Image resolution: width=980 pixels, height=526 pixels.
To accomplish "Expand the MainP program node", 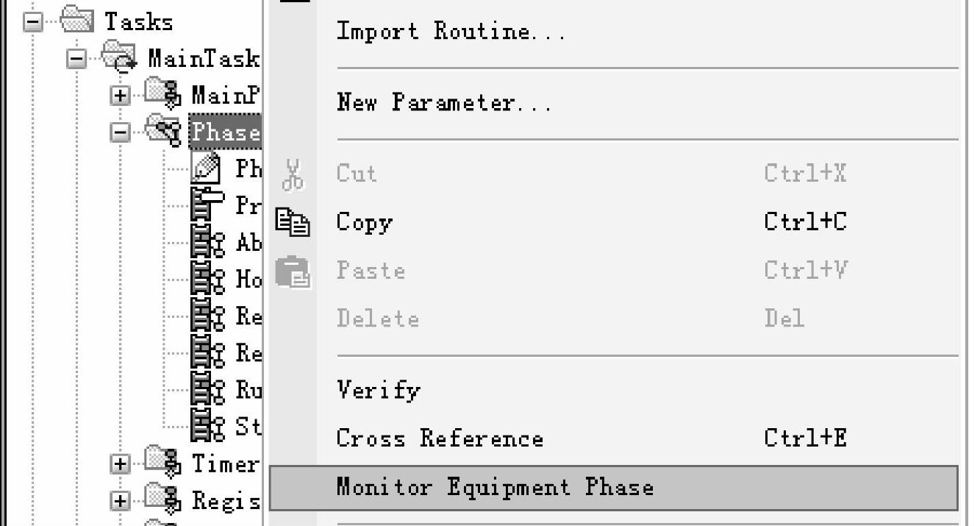I will pyautogui.click(x=120, y=96).
